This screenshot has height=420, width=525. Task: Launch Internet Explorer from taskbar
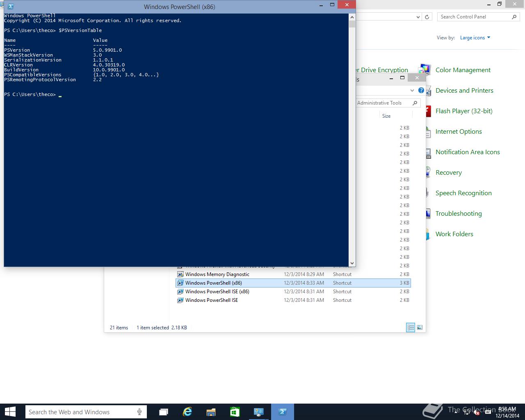(x=187, y=412)
